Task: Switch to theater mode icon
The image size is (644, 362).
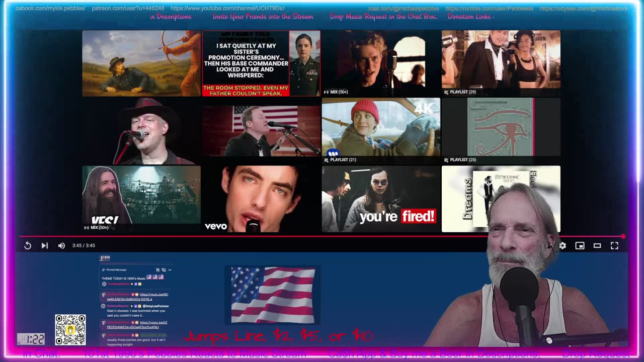Action: [597, 245]
